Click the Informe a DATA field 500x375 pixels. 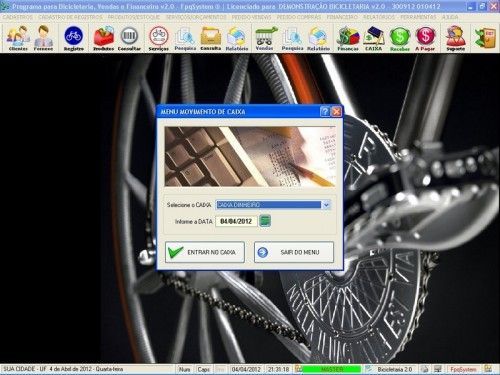tap(236, 221)
